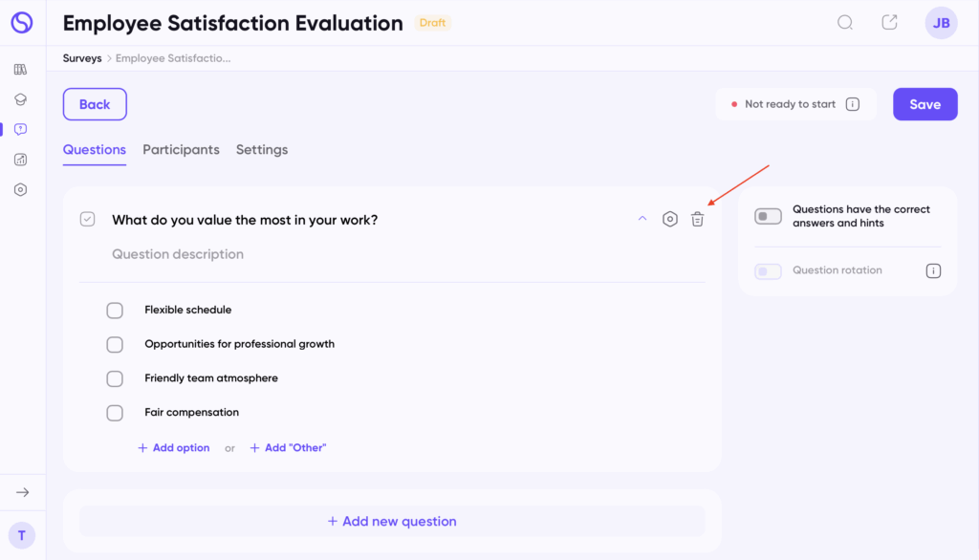Open the JB user avatar menu
Screen dimensions: 979x560
coord(941,23)
